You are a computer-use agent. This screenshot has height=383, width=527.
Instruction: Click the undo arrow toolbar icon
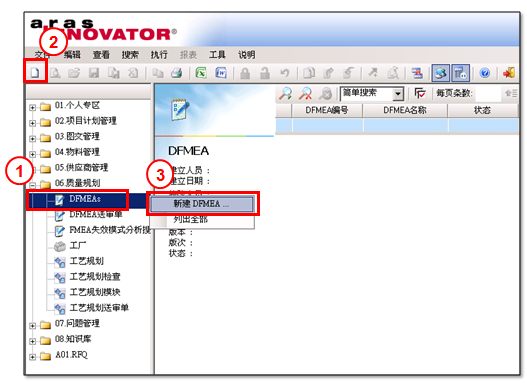pyautogui.click(x=285, y=73)
